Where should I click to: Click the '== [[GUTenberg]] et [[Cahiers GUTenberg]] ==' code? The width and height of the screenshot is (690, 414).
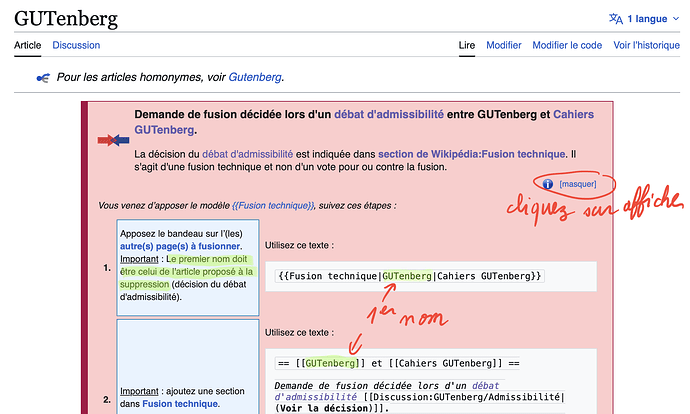397,363
